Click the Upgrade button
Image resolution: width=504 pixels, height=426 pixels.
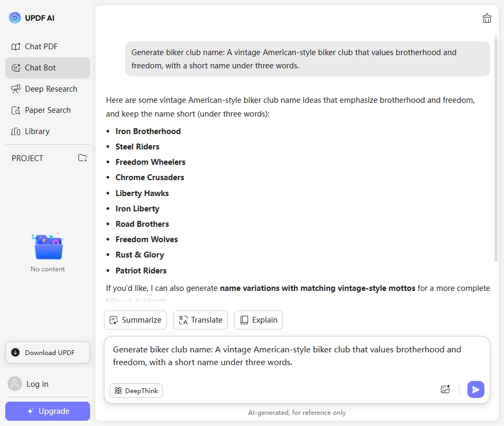pos(48,411)
